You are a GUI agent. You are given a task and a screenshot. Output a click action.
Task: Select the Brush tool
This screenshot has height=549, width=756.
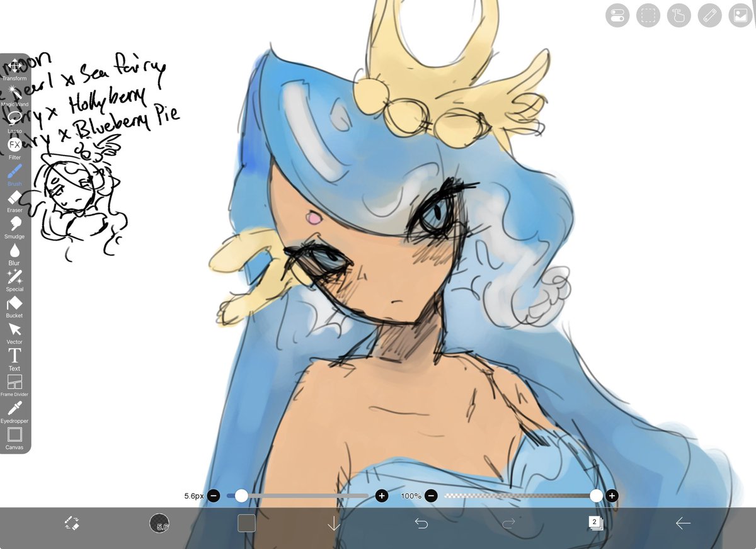pyautogui.click(x=14, y=175)
